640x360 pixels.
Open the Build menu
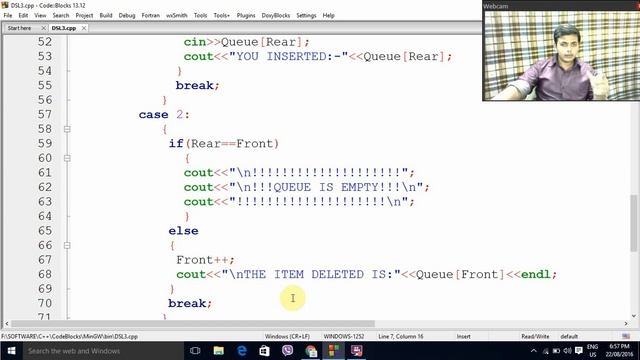(x=106, y=16)
